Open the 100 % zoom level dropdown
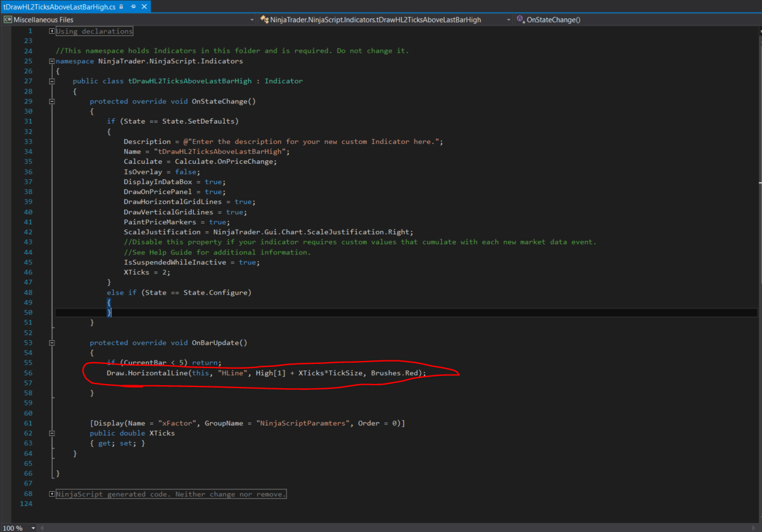 pos(33,528)
